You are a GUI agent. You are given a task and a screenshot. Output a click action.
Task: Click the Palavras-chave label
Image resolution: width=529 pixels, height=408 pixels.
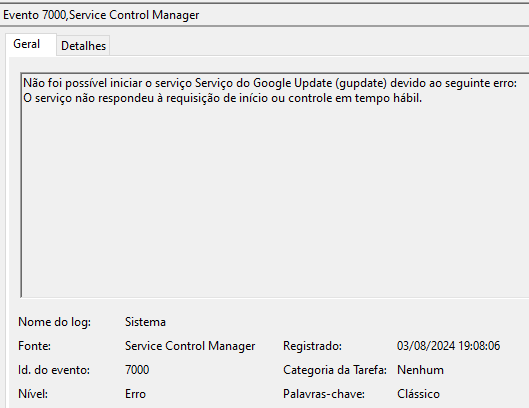[324, 394]
